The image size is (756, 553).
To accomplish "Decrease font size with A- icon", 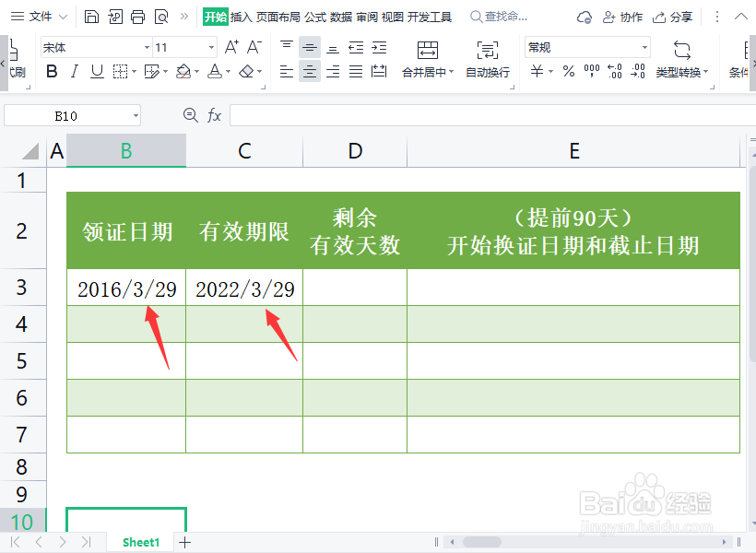I will pos(254,47).
